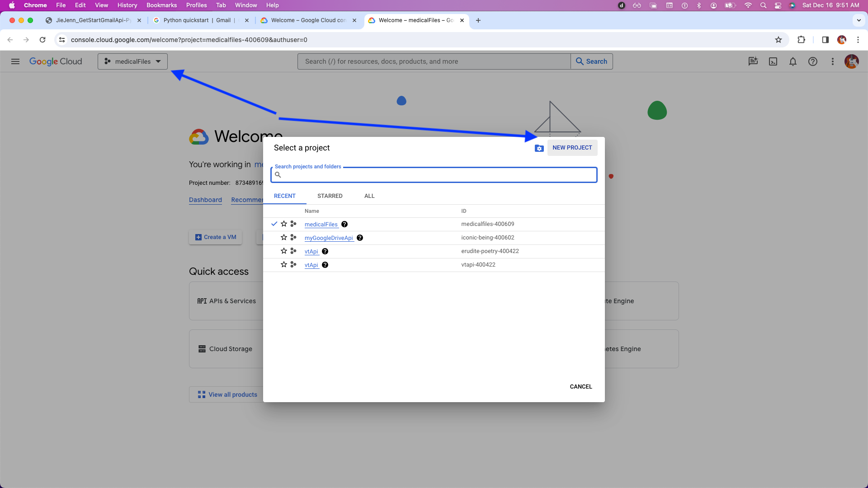Focus the Search projects and folders field
The image size is (868, 488).
click(434, 175)
